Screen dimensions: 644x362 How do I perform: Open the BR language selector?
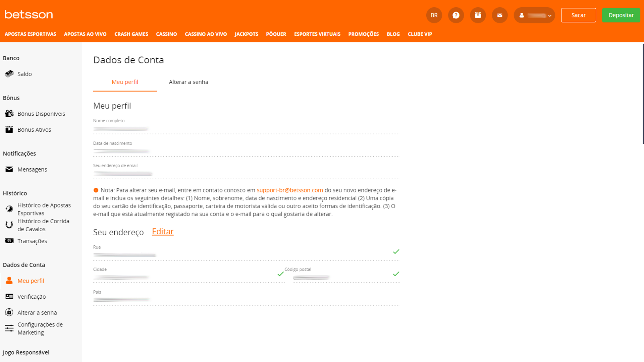434,15
